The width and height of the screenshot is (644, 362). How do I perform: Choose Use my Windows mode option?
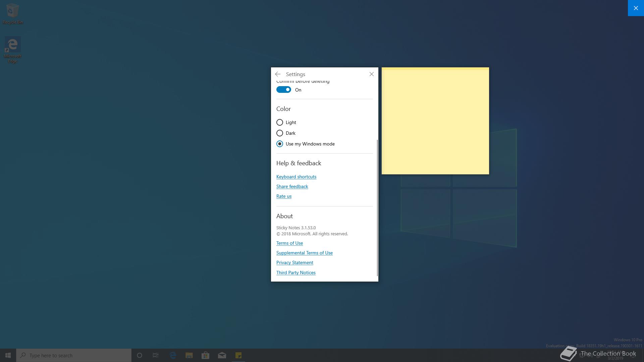click(x=280, y=144)
